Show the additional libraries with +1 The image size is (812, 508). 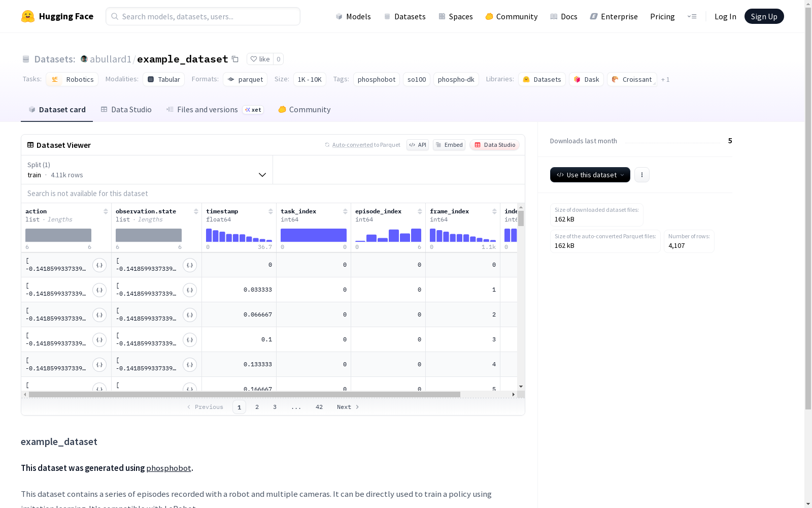[665, 80]
